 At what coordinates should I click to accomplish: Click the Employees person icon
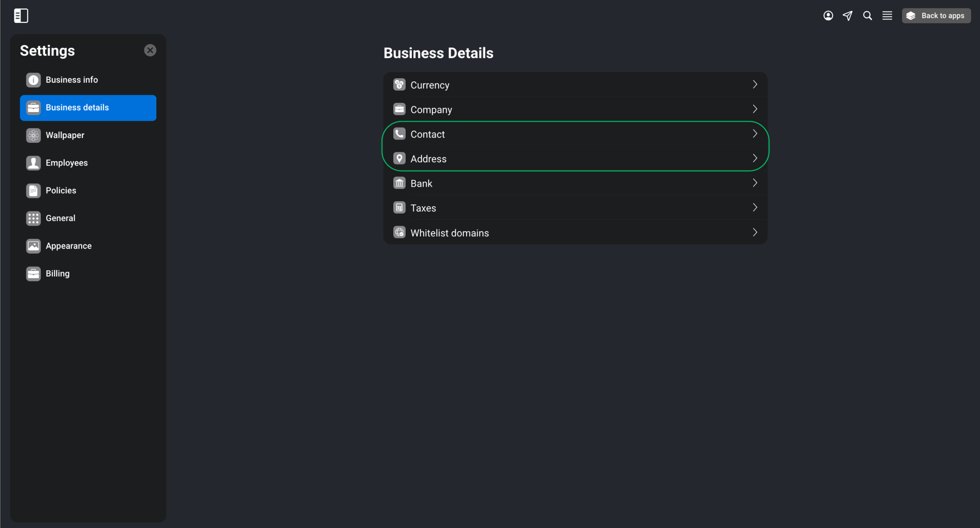tap(33, 163)
